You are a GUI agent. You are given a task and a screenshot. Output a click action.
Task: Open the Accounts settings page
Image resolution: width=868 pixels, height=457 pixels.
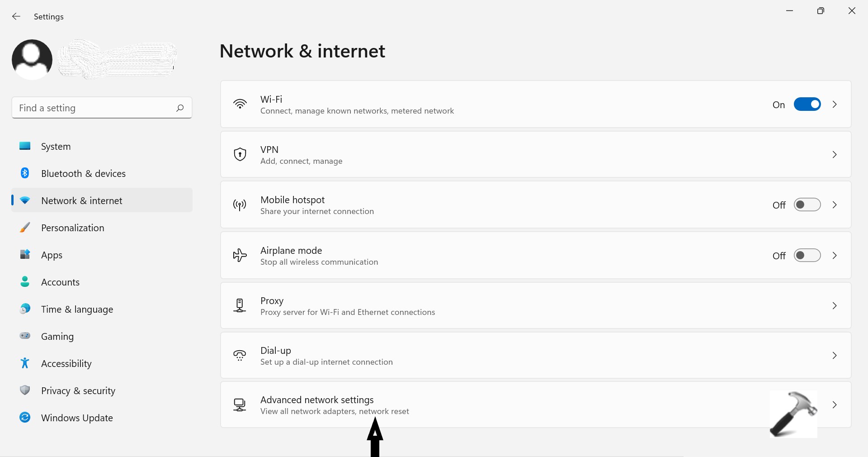[x=60, y=282]
